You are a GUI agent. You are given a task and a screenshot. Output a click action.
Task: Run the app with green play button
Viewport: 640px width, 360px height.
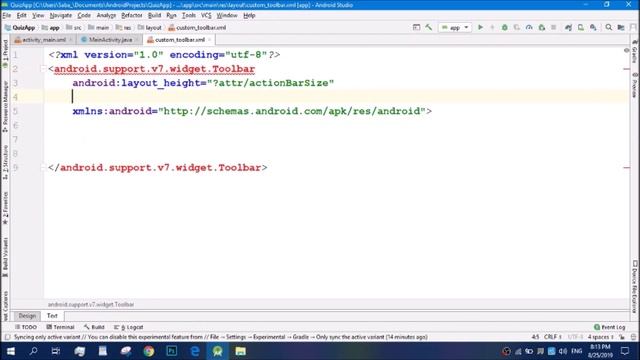tap(480, 27)
